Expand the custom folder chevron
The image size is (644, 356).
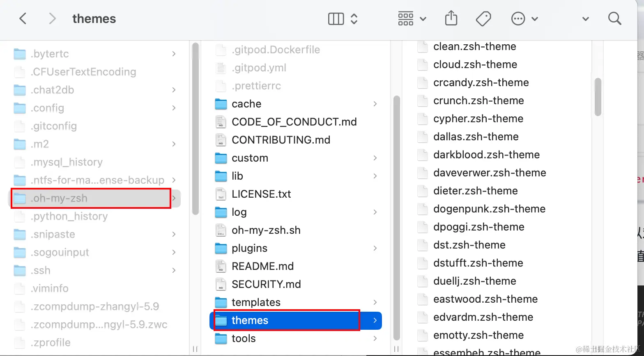tap(375, 158)
